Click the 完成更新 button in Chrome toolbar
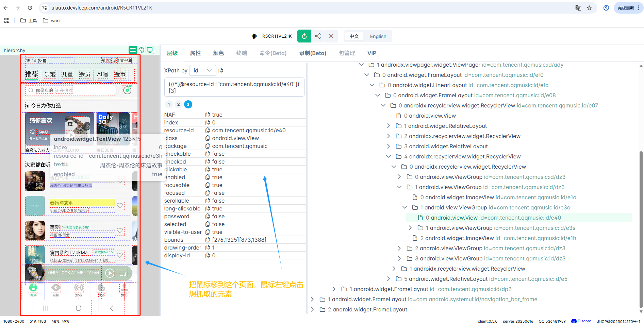Viewport: 644px width, 325px height. [626, 7]
